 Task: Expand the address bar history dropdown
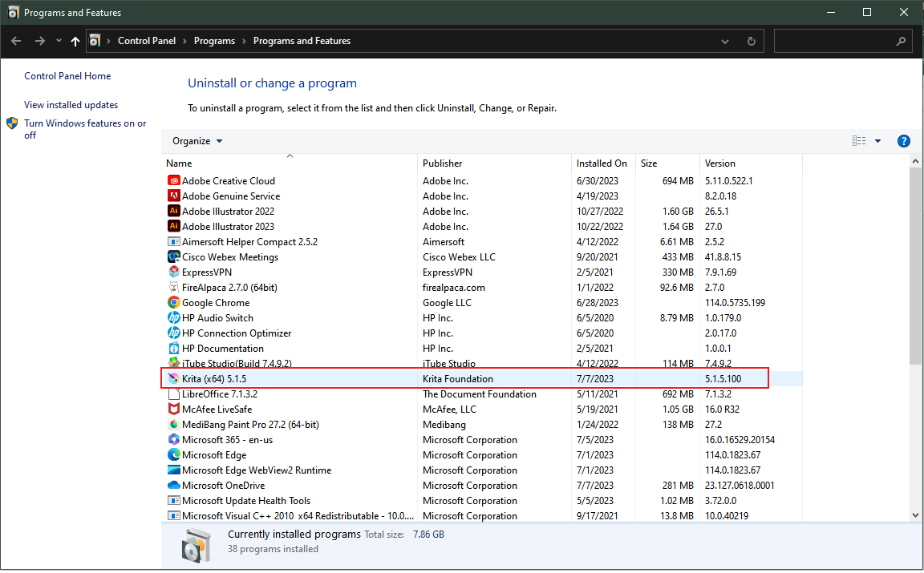(725, 41)
